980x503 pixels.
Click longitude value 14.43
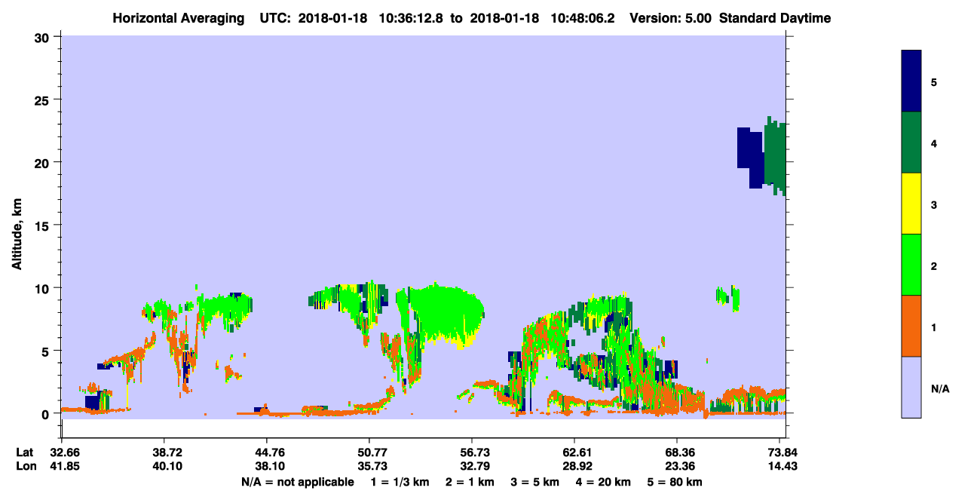(x=782, y=466)
